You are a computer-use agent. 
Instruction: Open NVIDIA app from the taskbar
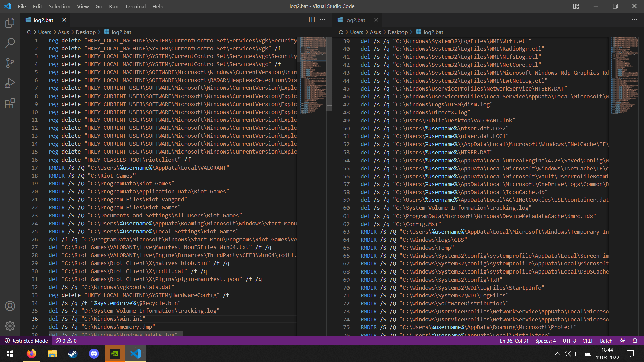[x=115, y=354]
